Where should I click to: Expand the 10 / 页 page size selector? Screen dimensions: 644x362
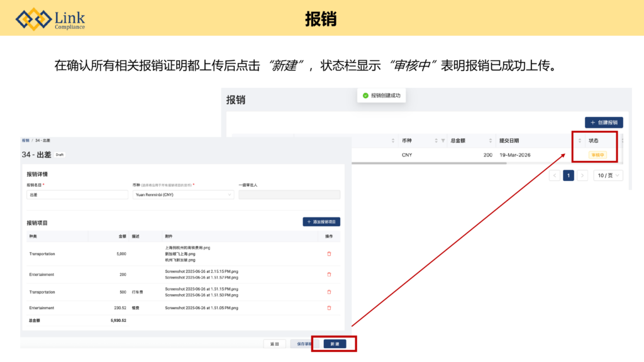click(x=608, y=175)
